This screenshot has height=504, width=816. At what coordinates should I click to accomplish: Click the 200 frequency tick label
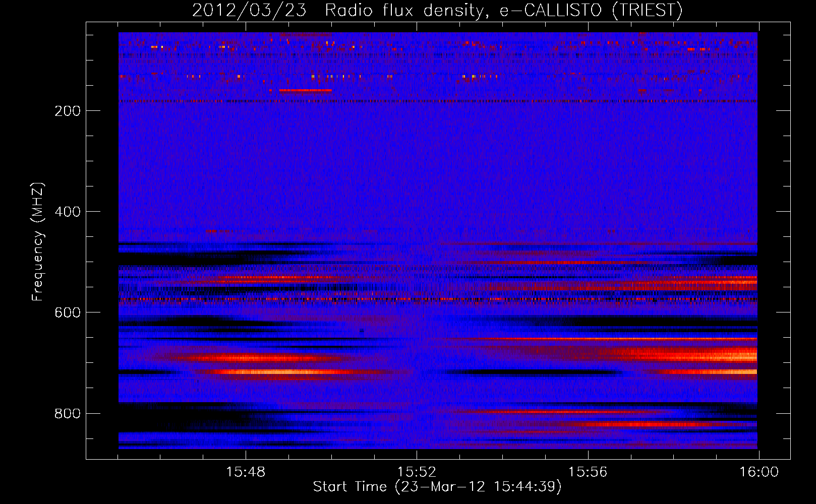point(68,111)
